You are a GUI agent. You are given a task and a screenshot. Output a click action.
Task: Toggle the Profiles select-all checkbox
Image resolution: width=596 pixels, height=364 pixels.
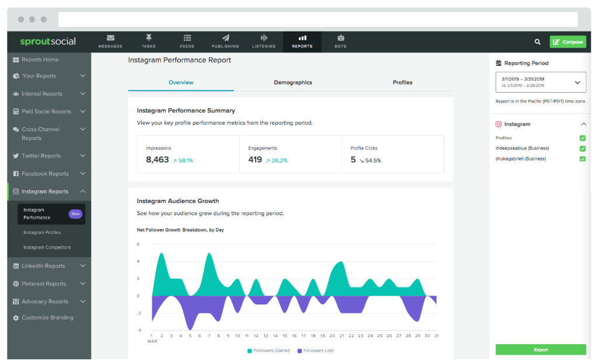[583, 138]
